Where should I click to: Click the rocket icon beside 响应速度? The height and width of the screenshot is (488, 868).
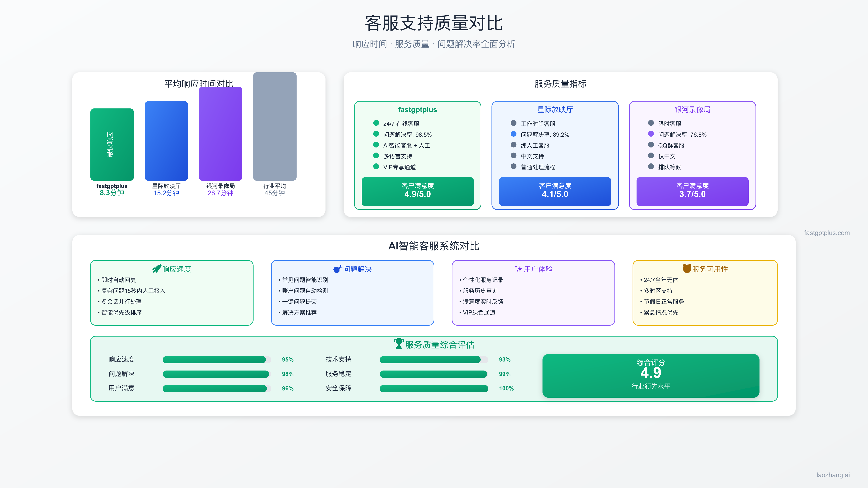tap(157, 269)
